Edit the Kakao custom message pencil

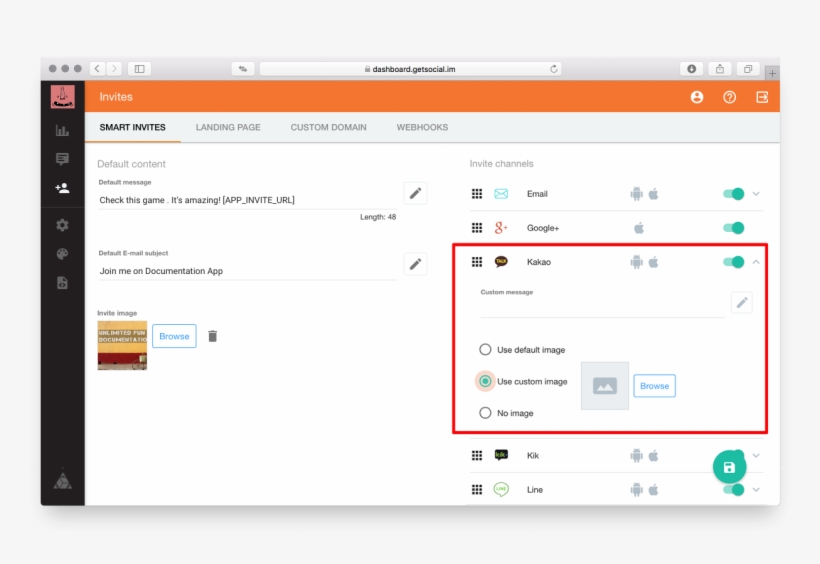tap(742, 302)
